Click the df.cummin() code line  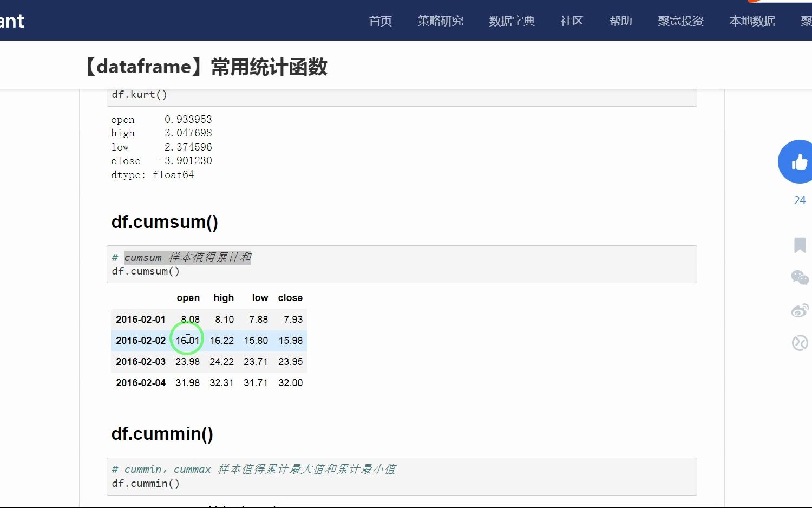pos(146,483)
